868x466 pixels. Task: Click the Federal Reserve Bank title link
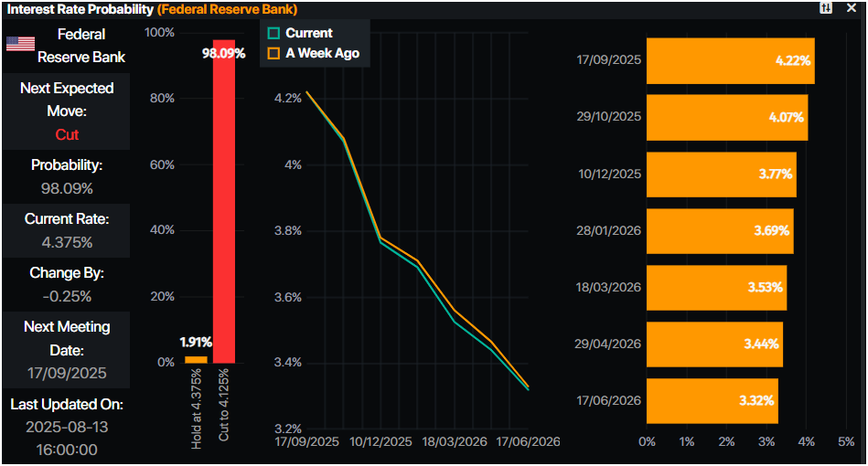coord(228,9)
